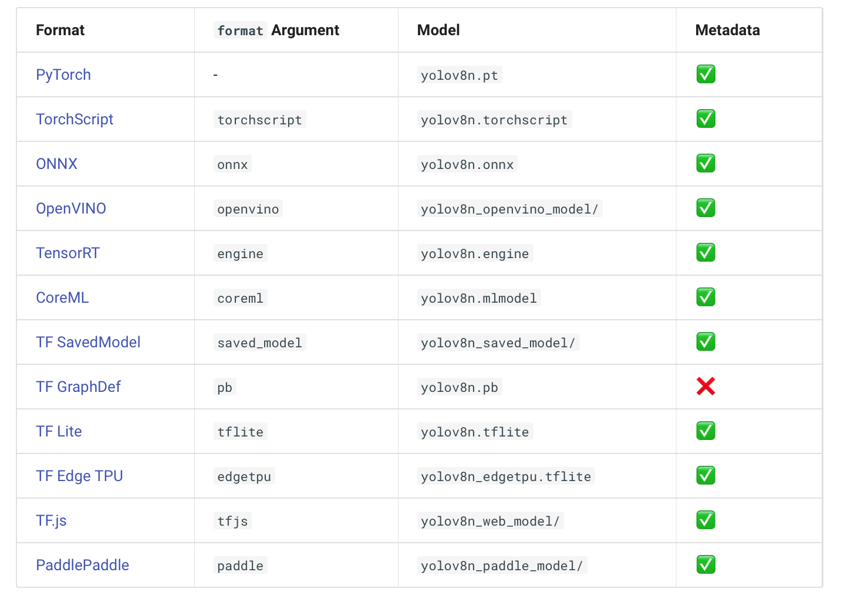Click the TF.js metadata check mark

[x=705, y=520]
